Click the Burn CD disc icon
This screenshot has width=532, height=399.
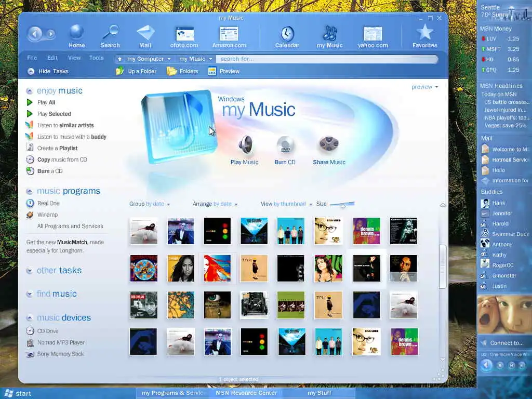click(285, 145)
